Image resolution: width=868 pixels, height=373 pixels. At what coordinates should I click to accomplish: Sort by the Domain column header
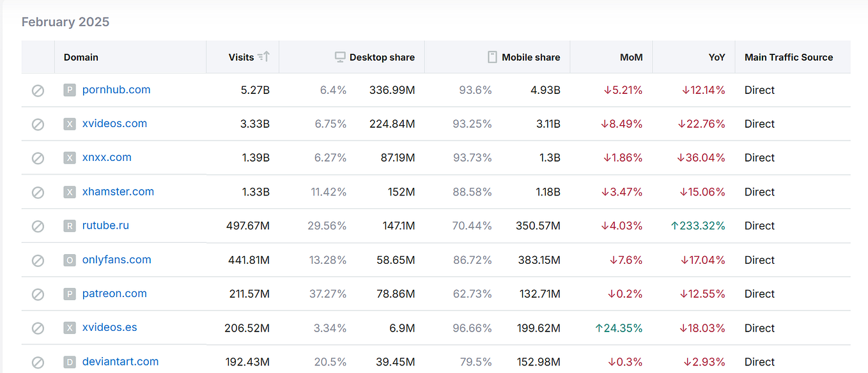tap(81, 57)
